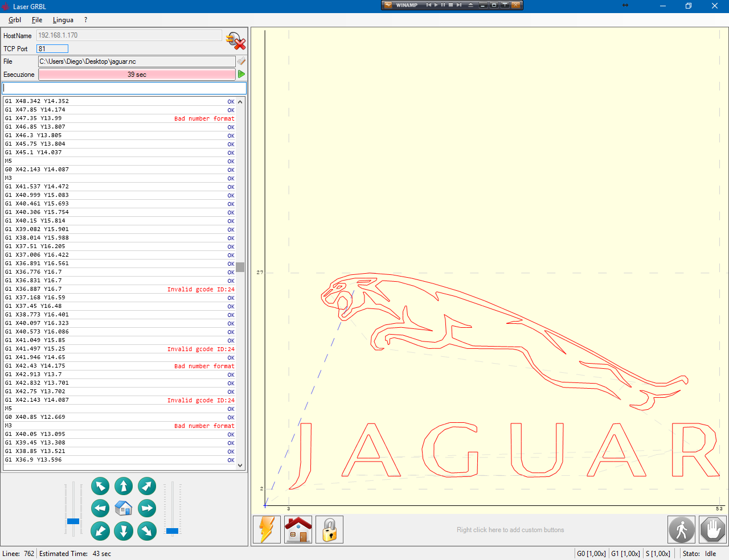Open the Grbl menu
This screenshot has width=729, height=560.
[x=15, y=20]
